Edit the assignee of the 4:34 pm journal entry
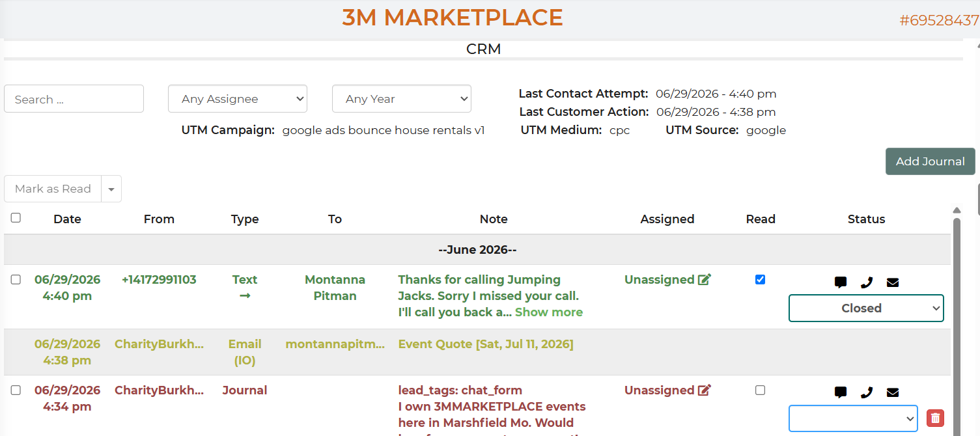Viewport: 980px width, 436px height. pyautogui.click(x=705, y=390)
